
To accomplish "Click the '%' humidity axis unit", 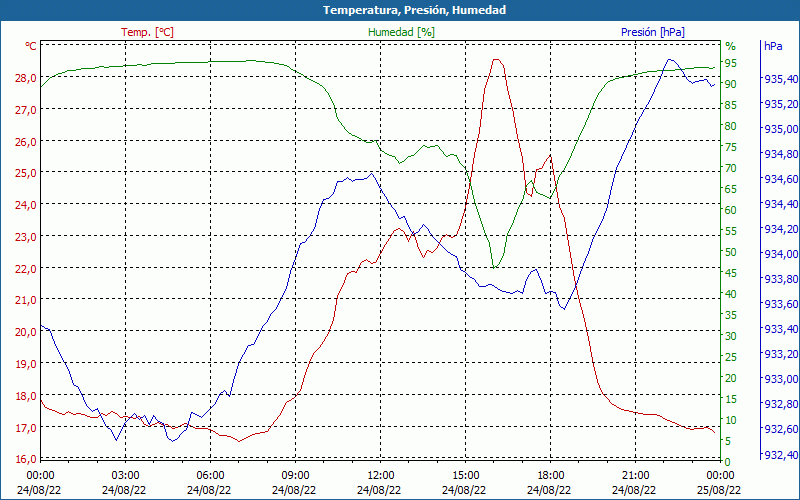I will coord(731,46).
